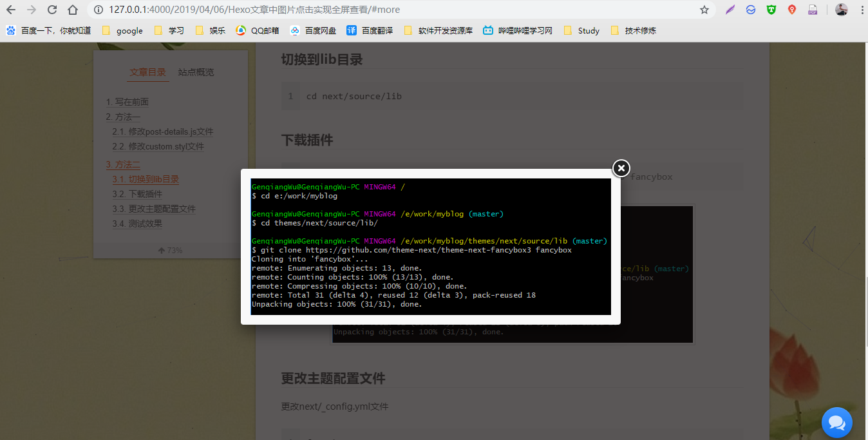The height and width of the screenshot is (440, 868).
Task: Open the browser profile avatar
Action: point(841,10)
